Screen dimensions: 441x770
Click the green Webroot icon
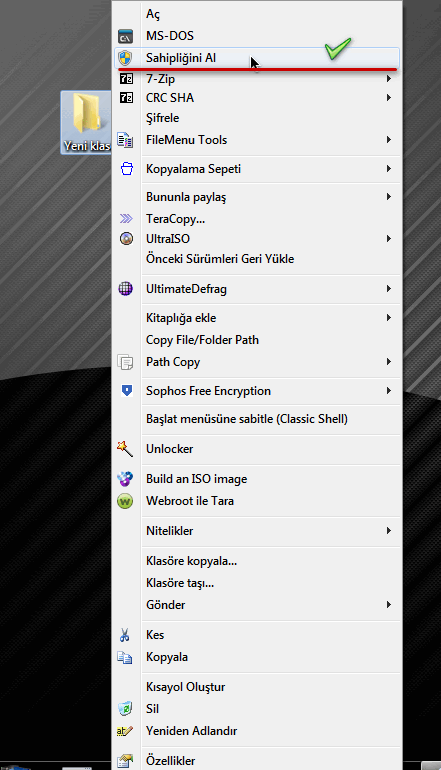tap(125, 501)
